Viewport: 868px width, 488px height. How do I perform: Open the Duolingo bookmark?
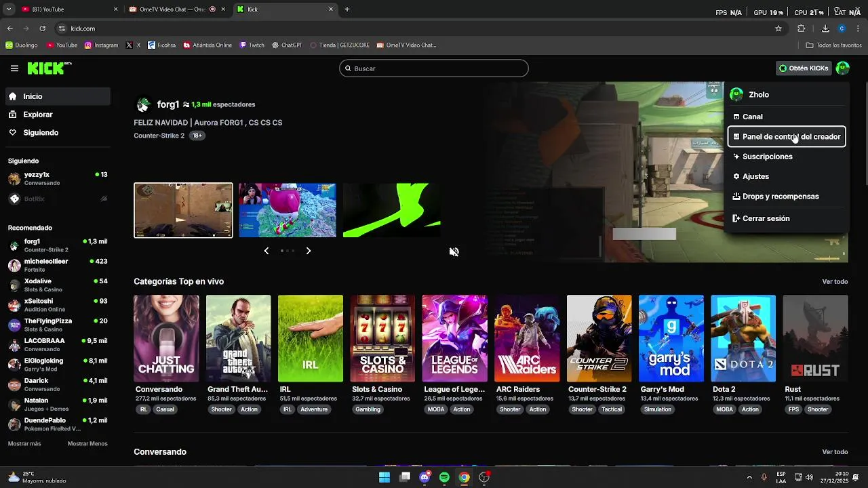(22, 45)
